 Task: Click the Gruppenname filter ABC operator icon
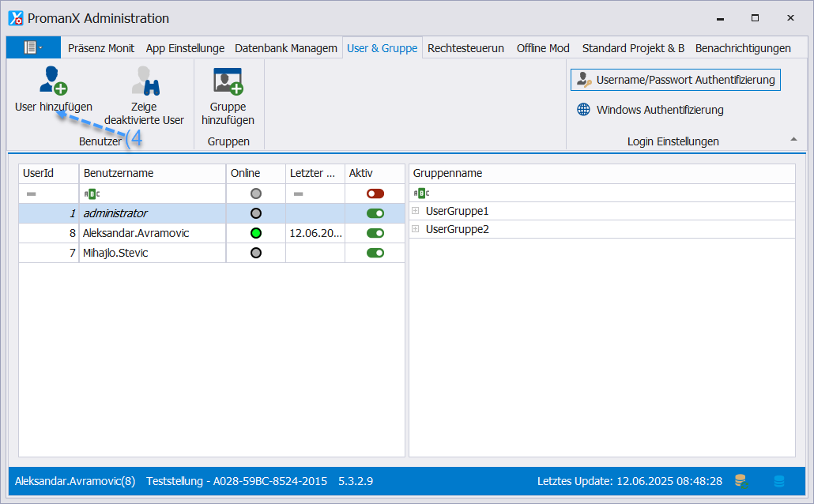coord(421,194)
